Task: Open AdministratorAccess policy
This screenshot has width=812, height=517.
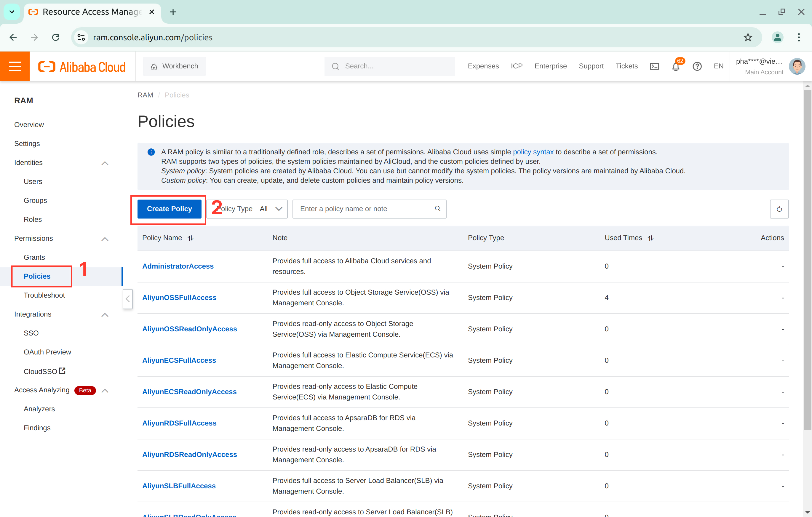Action: click(178, 266)
